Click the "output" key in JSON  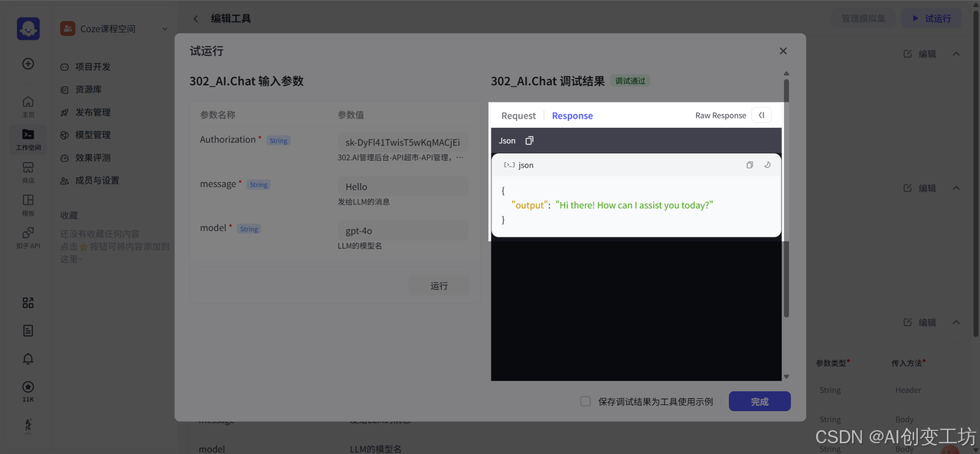point(529,205)
